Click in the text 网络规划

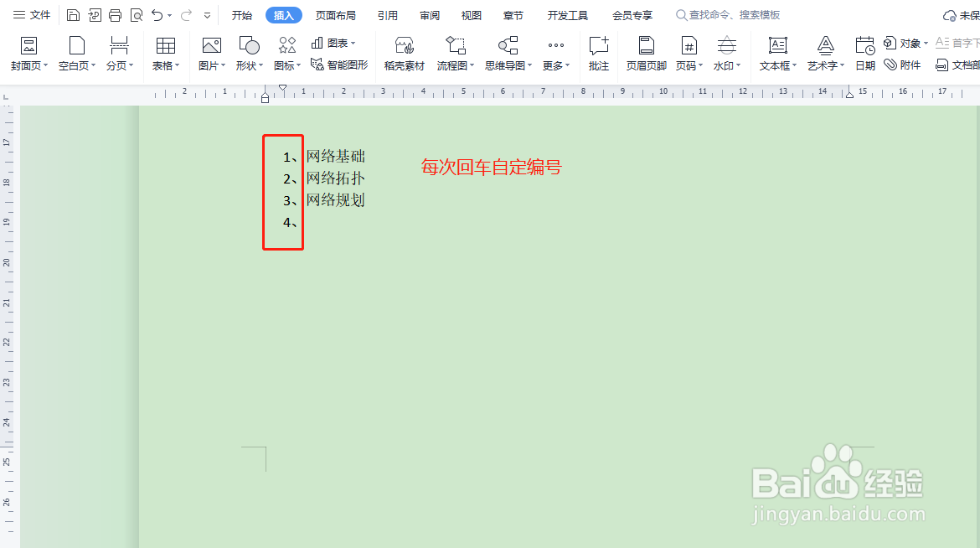336,200
